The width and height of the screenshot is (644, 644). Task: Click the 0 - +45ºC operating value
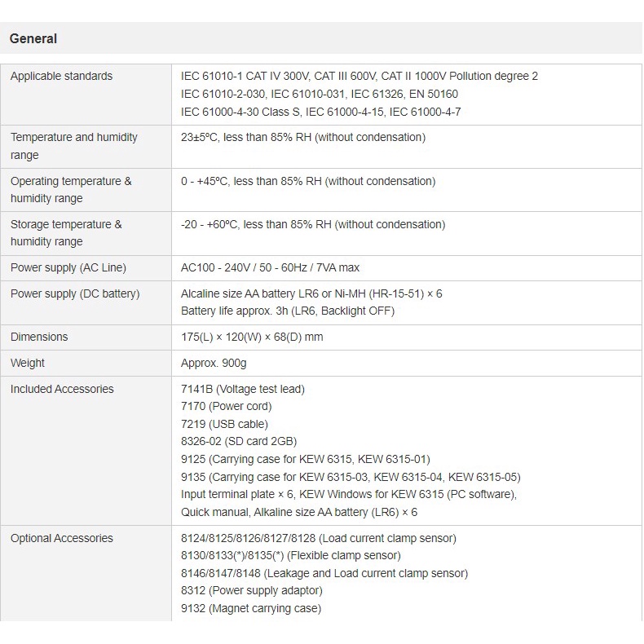pyautogui.click(x=308, y=181)
